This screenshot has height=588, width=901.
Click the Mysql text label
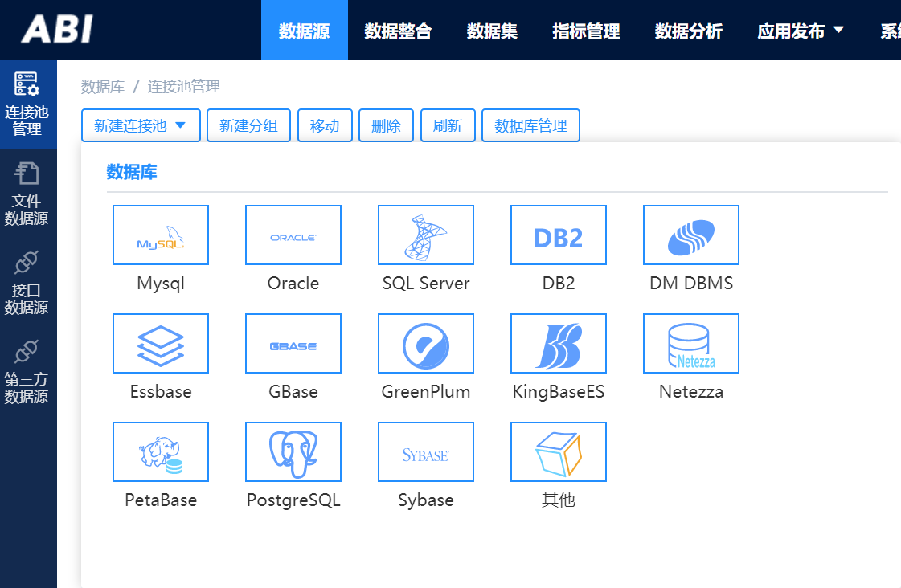pyautogui.click(x=161, y=283)
